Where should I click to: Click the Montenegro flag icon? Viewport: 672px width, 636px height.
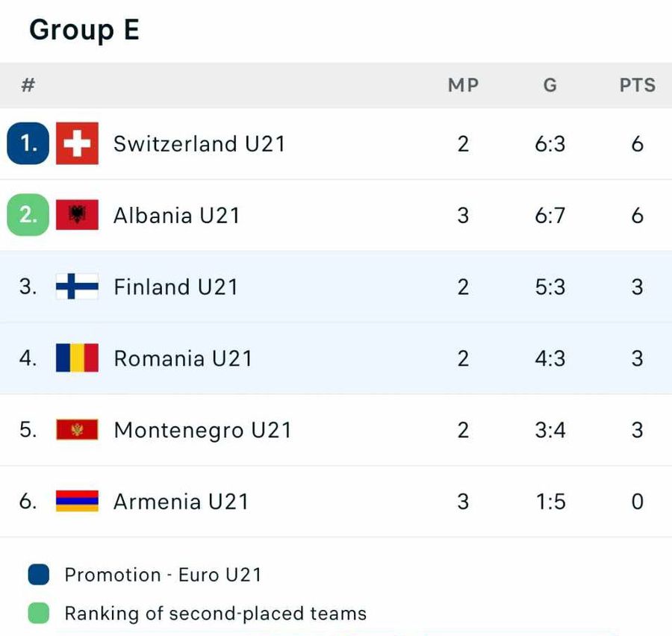coord(75,430)
